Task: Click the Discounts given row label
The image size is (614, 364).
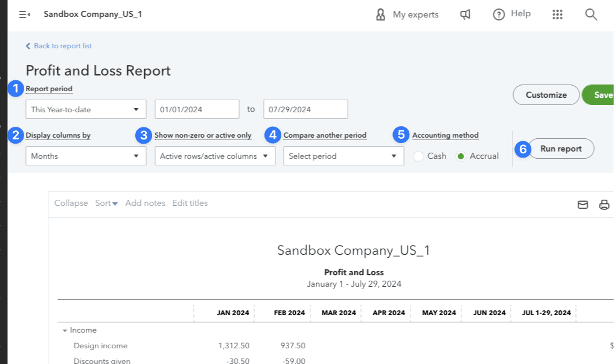Action: click(x=102, y=361)
